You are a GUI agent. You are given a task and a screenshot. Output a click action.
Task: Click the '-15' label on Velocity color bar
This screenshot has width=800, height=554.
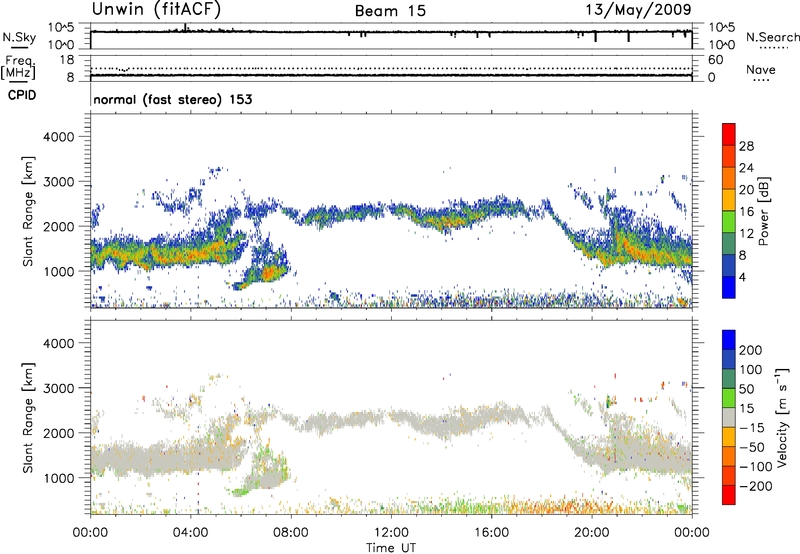(752, 427)
